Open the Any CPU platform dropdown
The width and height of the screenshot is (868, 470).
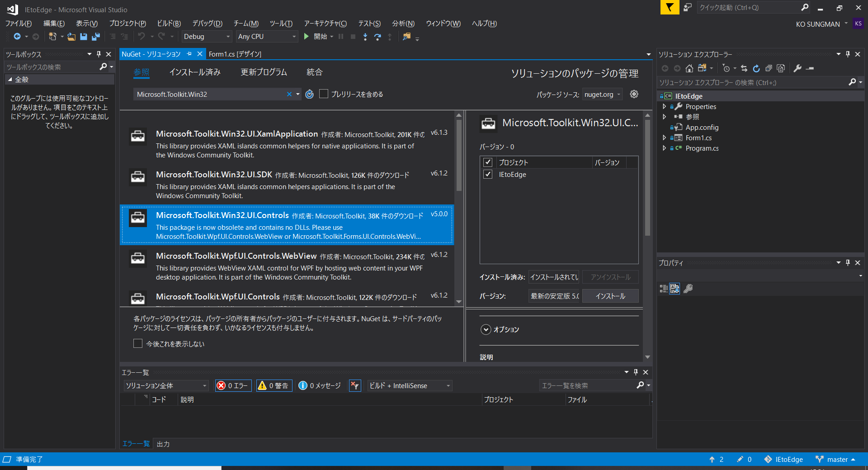click(267, 37)
